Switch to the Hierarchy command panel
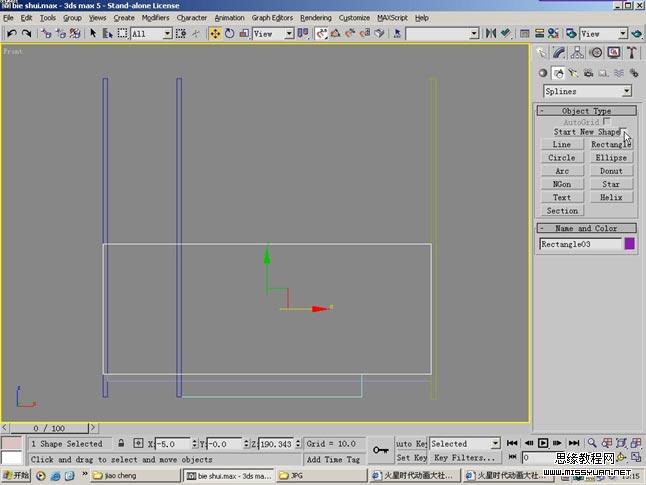The width and height of the screenshot is (646, 485). pyautogui.click(x=577, y=53)
